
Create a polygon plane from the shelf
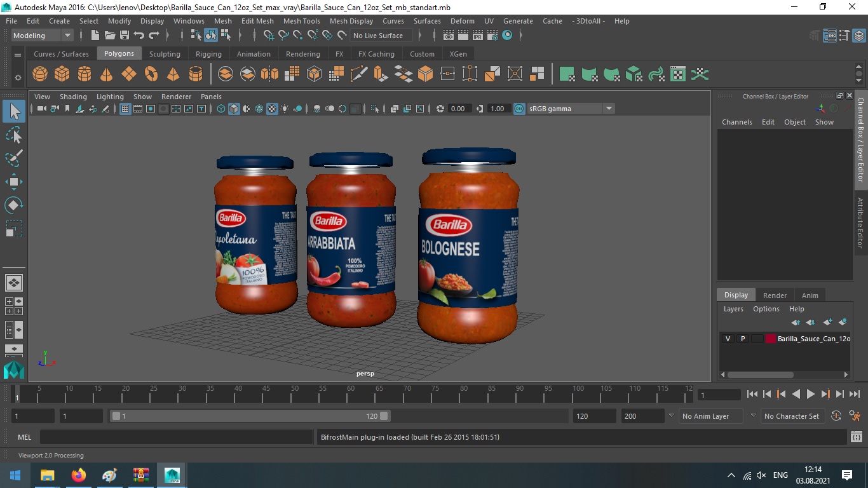point(129,74)
